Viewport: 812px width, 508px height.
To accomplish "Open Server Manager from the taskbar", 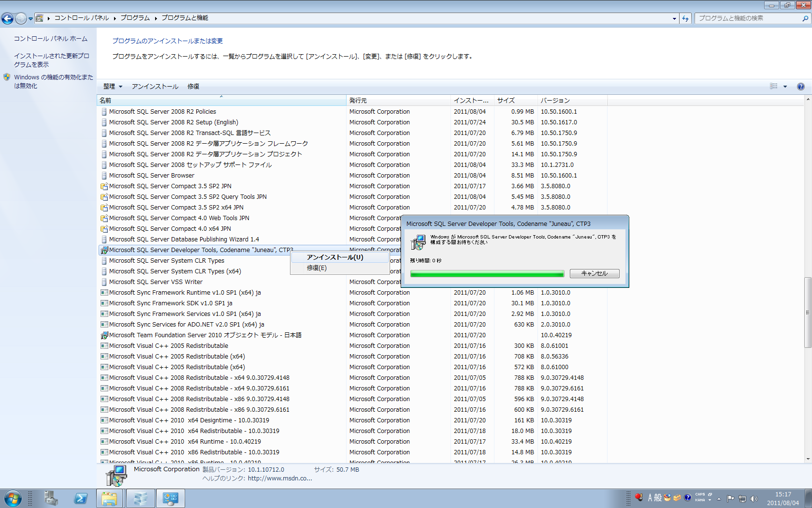I will (x=51, y=498).
